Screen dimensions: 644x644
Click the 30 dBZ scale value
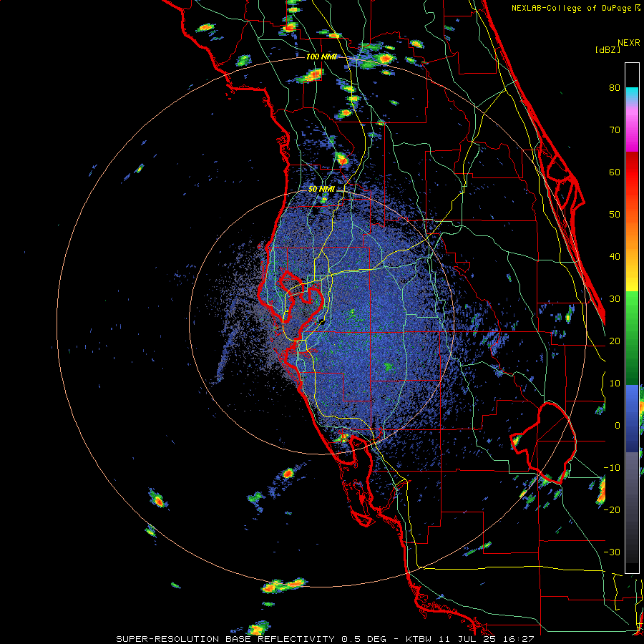click(615, 299)
